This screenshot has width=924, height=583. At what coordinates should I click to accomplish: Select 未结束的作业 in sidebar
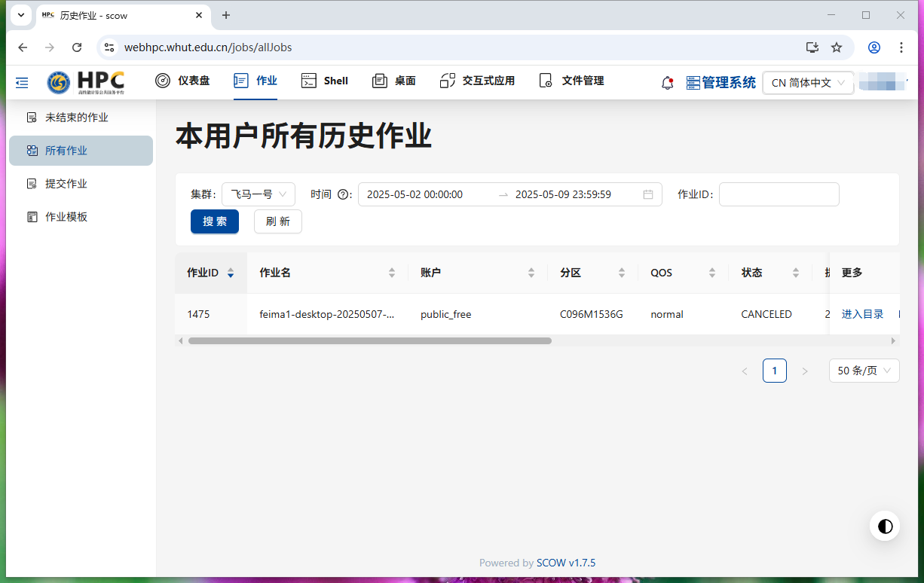click(x=81, y=118)
